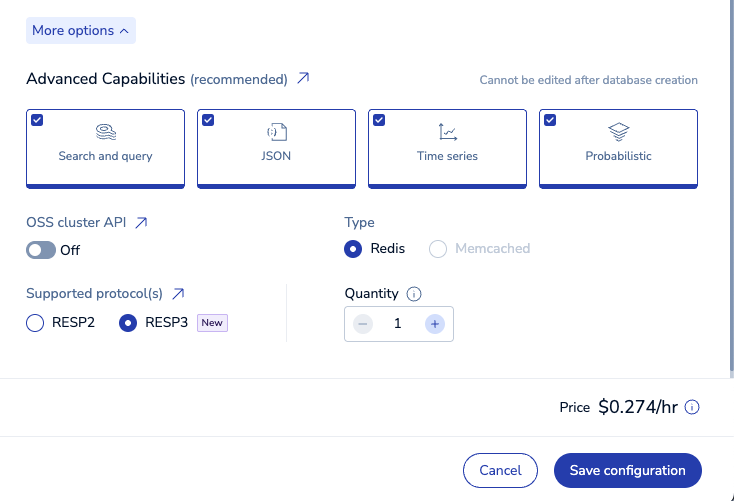The width and height of the screenshot is (736, 501).
Task: Uncheck the JSON capability checkbox
Action: (x=208, y=120)
